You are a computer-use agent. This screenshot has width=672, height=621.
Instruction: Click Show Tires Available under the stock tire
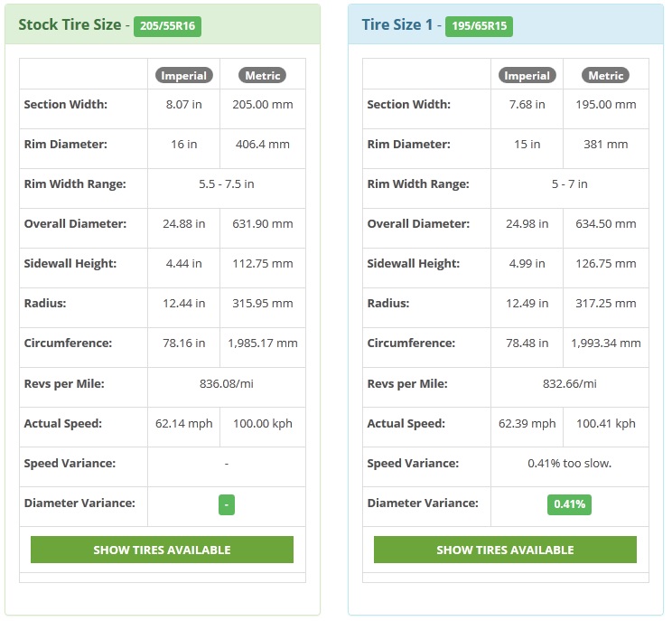point(162,550)
